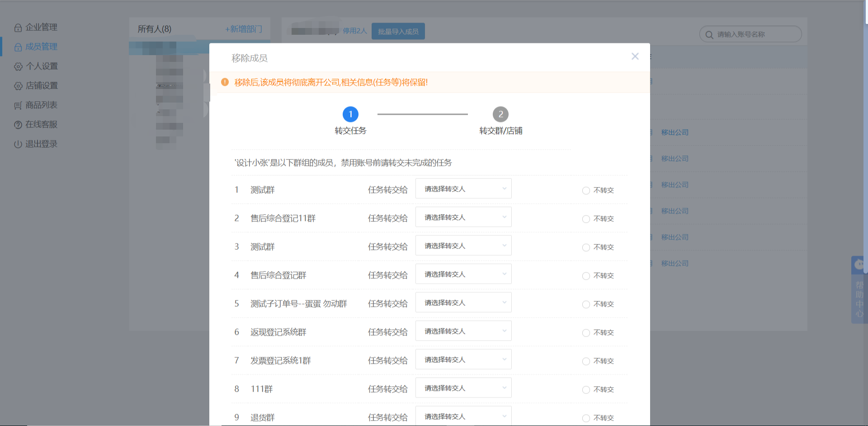The width and height of the screenshot is (868, 426).
Task: Open the 帮助中心 floating widget
Action: pos(859,290)
